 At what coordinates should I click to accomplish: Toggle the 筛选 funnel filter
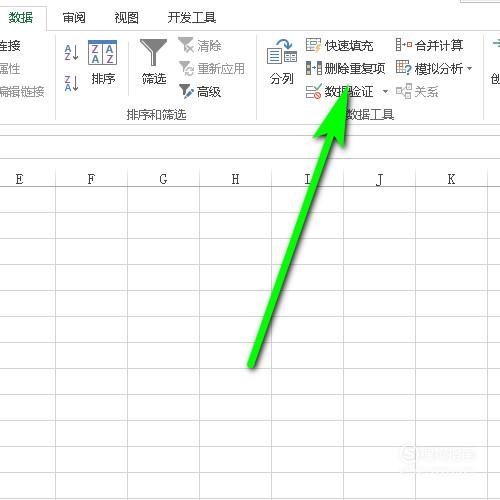tap(154, 62)
